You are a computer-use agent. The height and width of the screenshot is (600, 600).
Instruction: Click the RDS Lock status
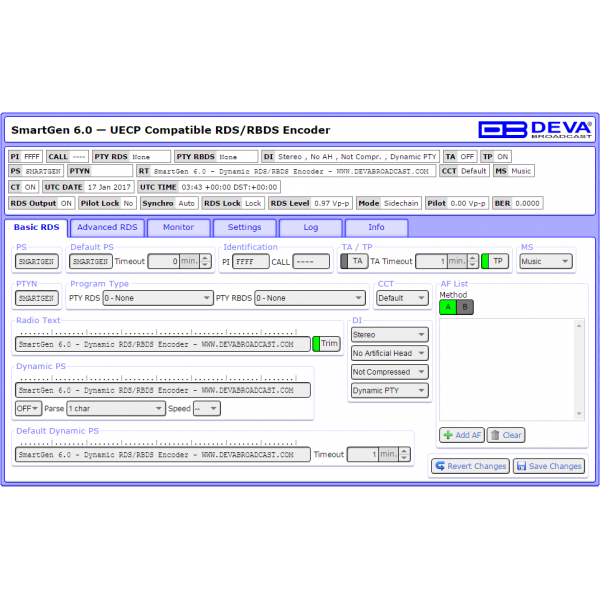tap(233, 203)
